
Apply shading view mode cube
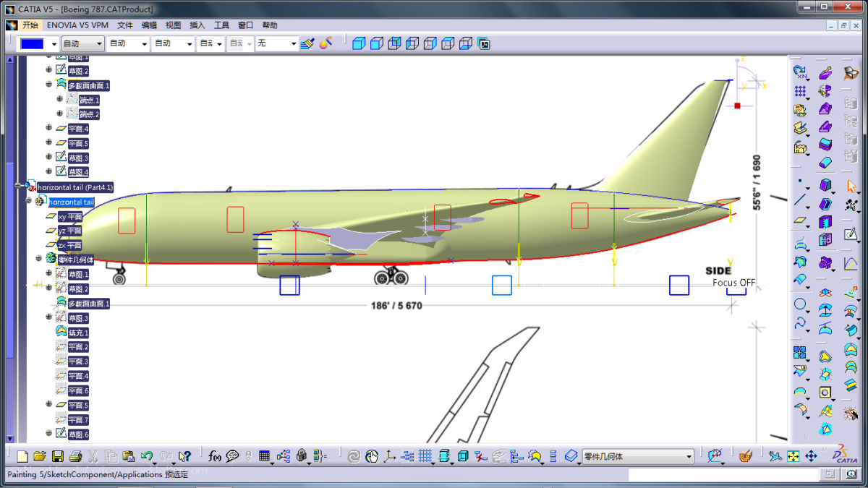359,44
